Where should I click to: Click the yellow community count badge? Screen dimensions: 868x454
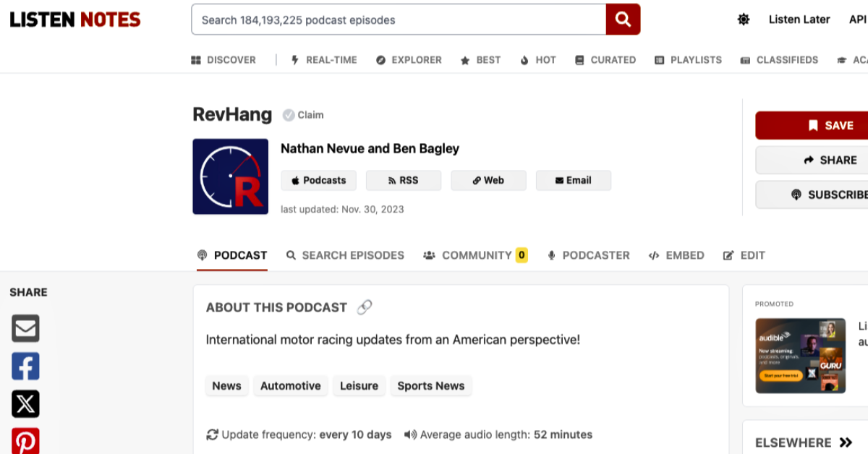coord(522,255)
